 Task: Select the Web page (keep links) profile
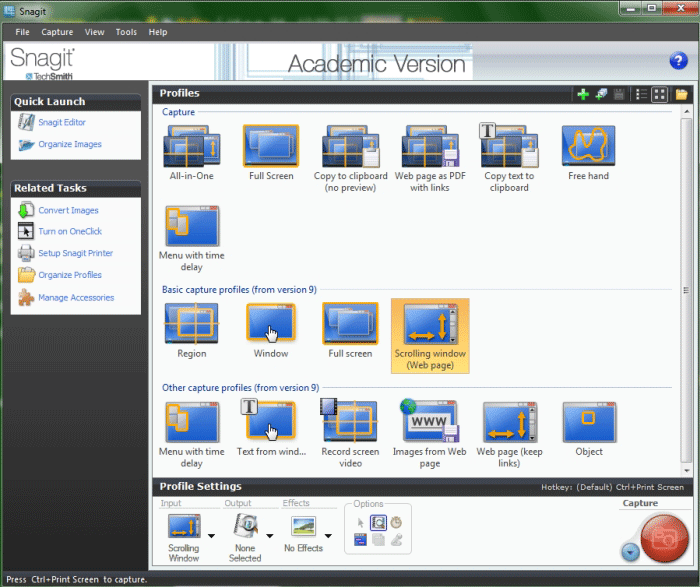[x=509, y=434]
